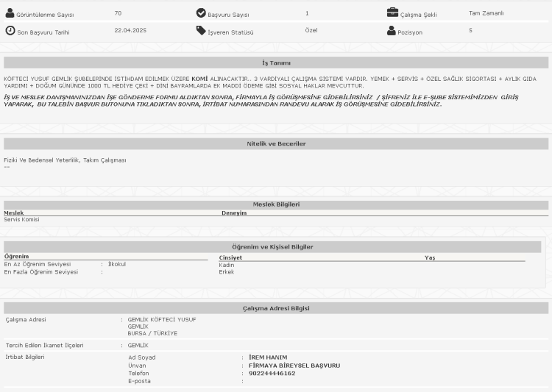Click the 22.04.2025 application deadline date
The width and height of the screenshot is (552, 392).
pyautogui.click(x=130, y=31)
